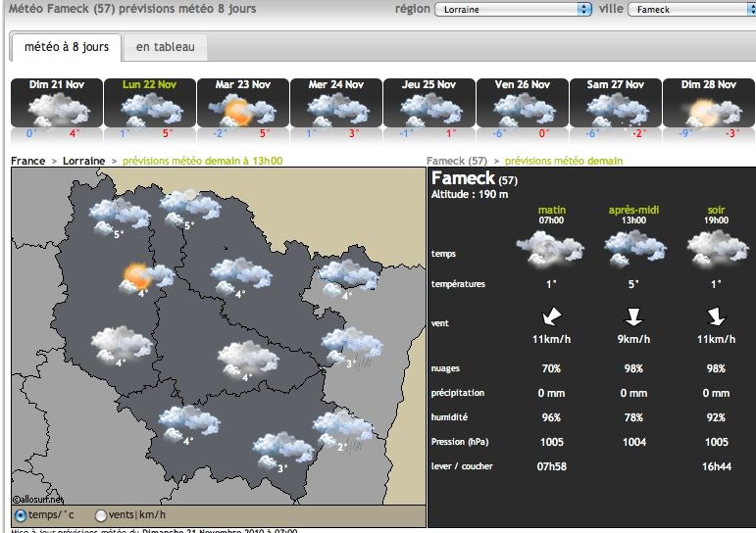Click the après-midi wind arrow above 9km/h

tap(633, 316)
